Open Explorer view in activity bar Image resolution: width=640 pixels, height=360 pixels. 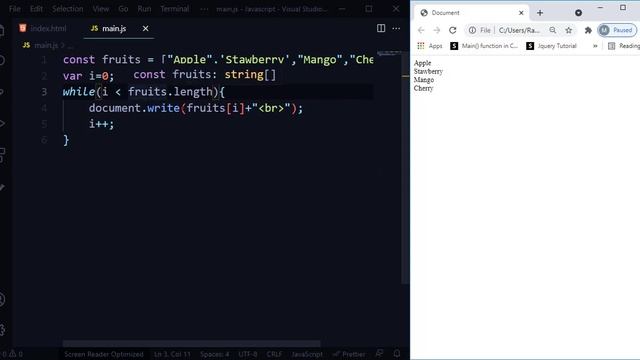pos(2,30)
